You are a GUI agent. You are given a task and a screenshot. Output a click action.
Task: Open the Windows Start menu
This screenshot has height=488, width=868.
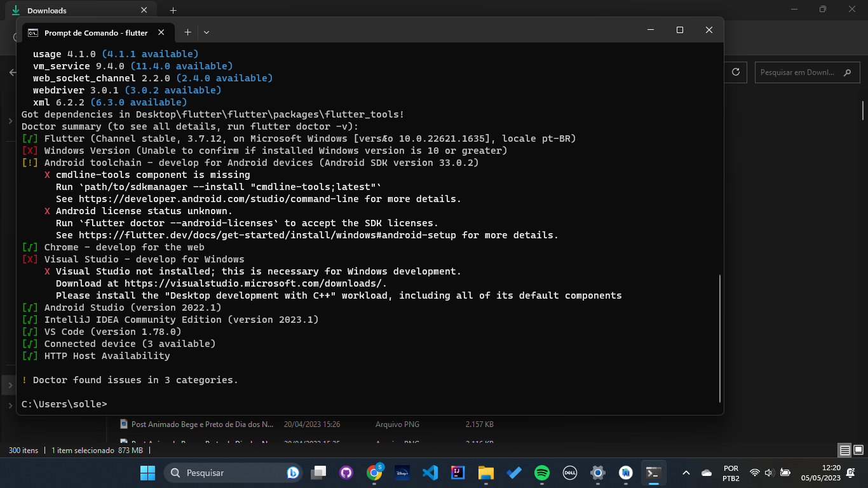(x=147, y=473)
